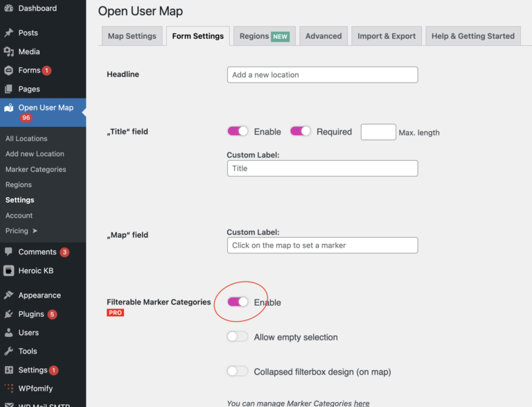Click the Map Custom Label field
532x407 pixels.
click(x=322, y=245)
